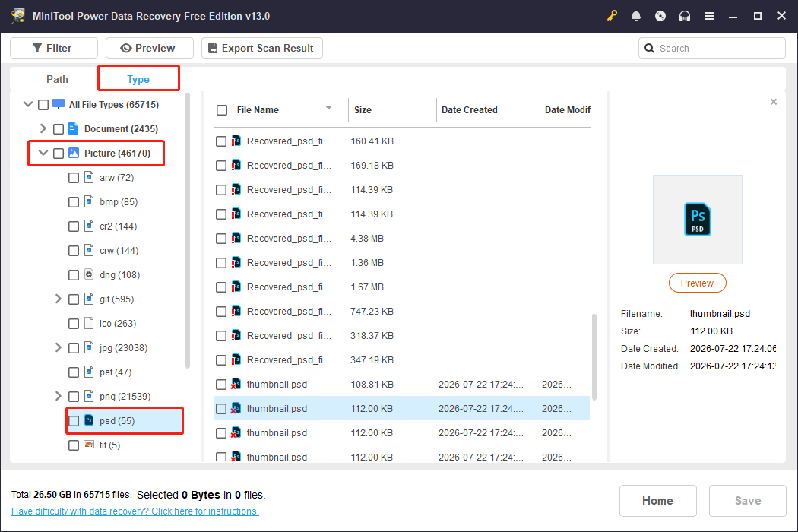Click the PSD preview thumbnail image
Viewport: 798px width, 532px height.
click(697, 220)
